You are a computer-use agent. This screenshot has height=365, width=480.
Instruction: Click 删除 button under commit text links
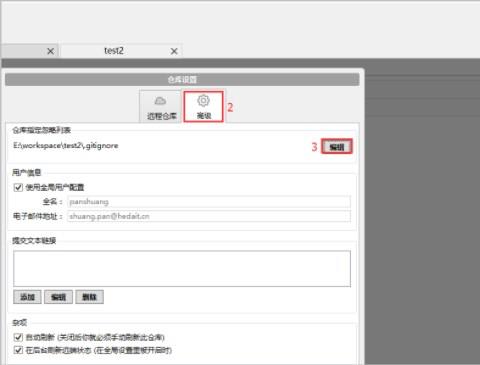pos(89,297)
